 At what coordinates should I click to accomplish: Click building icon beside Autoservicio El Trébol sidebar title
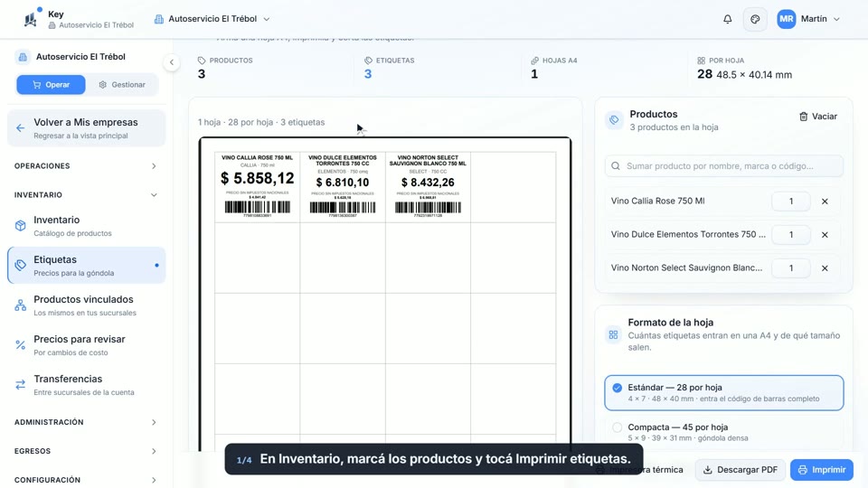[23, 56]
